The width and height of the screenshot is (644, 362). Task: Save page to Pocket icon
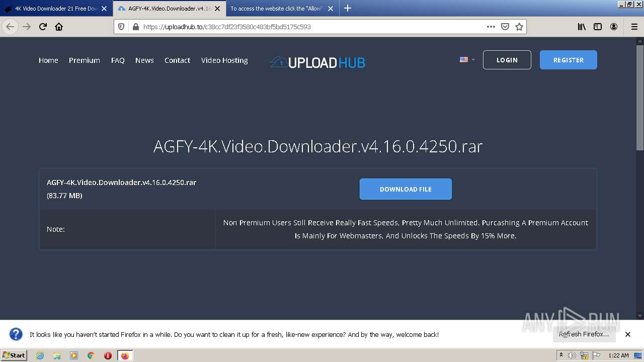pyautogui.click(x=505, y=27)
